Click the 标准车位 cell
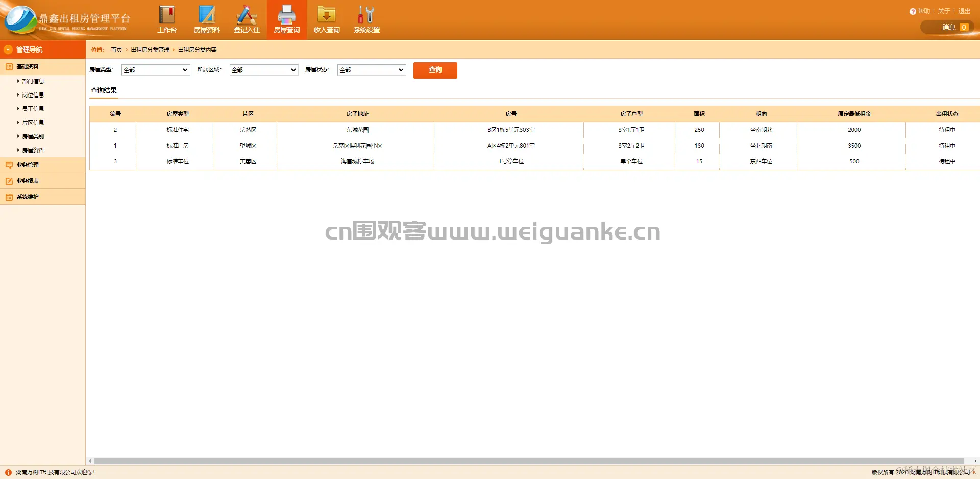 [x=178, y=161]
